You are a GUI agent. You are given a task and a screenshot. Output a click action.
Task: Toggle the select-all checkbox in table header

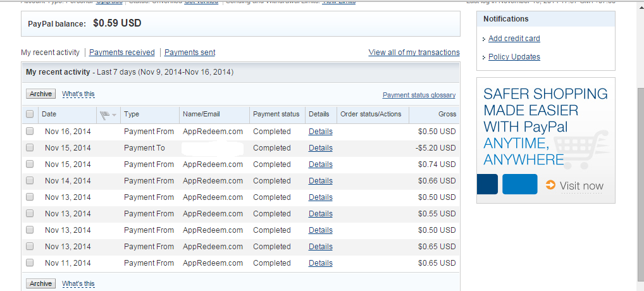[x=30, y=115]
